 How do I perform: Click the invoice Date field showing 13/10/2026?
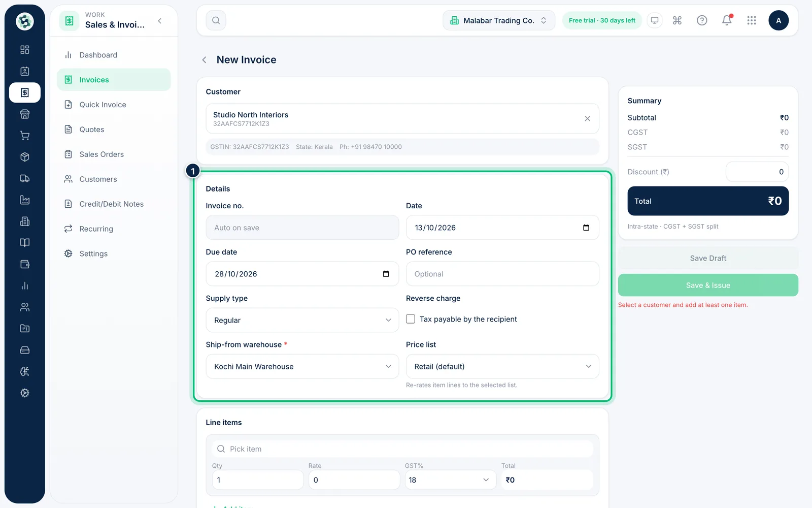tap(502, 228)
